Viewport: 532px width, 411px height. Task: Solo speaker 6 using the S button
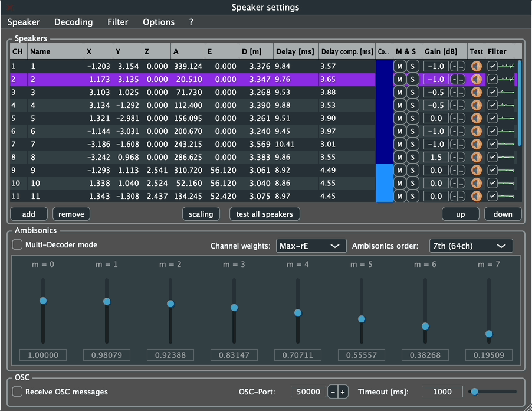412,131
